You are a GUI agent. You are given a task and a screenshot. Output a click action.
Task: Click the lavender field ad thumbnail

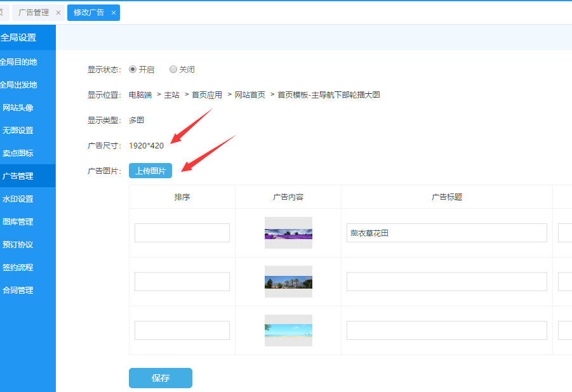[x=288, y=233]
